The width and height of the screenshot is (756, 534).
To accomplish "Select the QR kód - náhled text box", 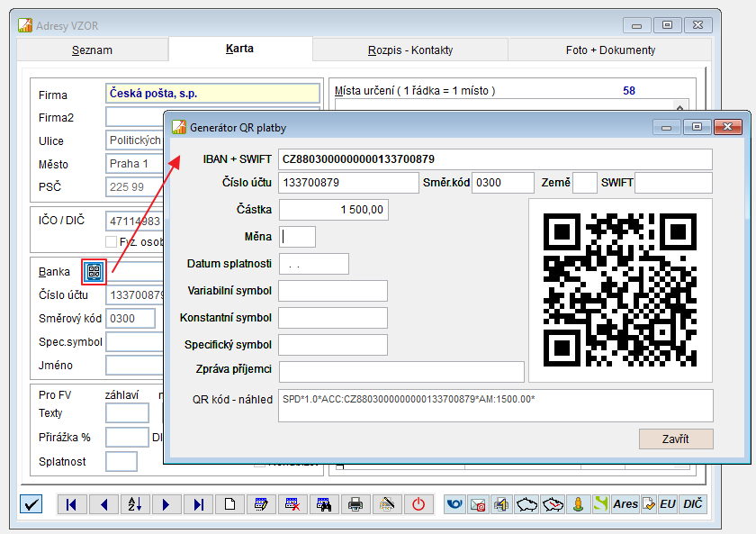I will pyautogui.click(x=496, y=406).
